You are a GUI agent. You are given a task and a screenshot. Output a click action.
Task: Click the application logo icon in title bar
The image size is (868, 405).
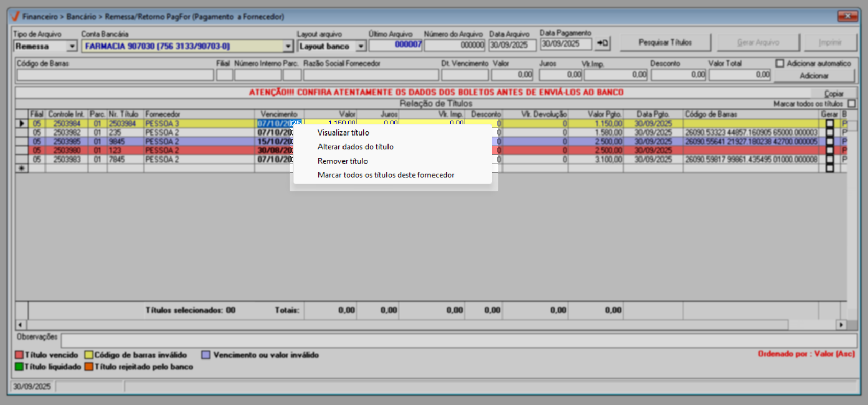pos(15,16)
